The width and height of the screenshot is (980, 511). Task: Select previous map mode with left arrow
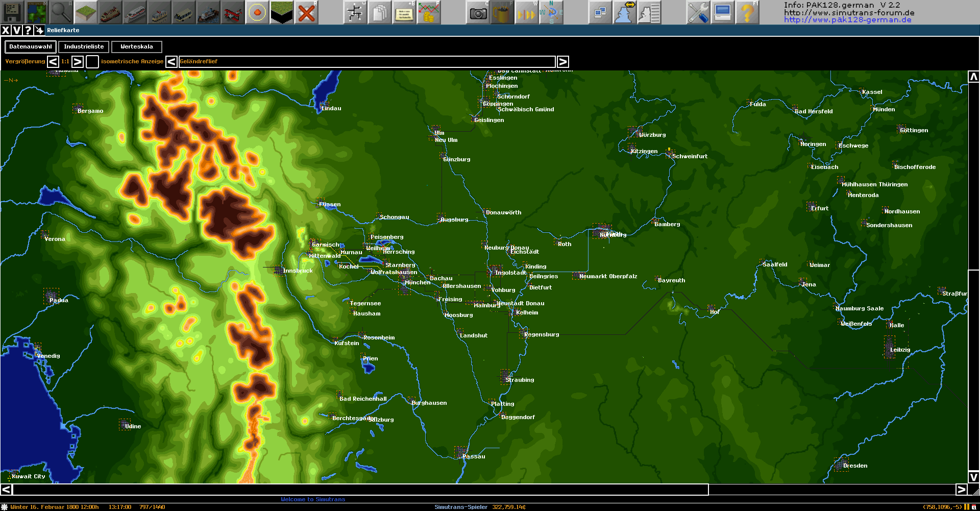(x=171, y=62)
